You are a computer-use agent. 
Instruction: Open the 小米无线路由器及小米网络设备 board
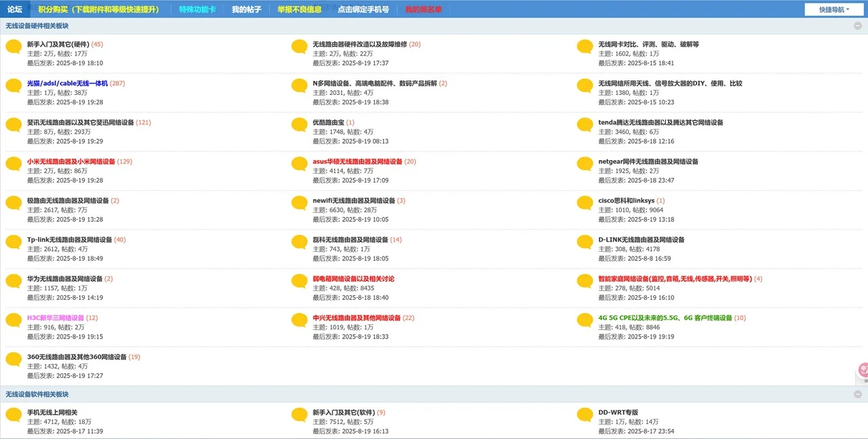pyautogui.click(x=71, y=161)
